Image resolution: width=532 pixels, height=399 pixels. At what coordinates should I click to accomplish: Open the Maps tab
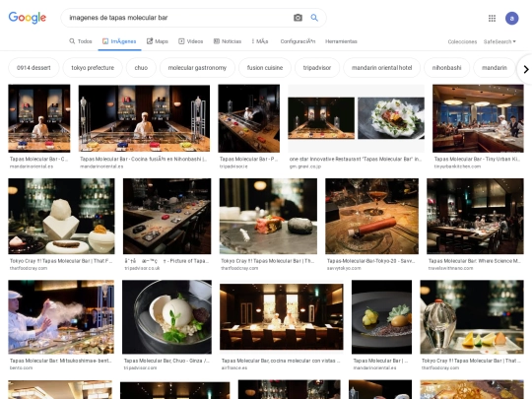(158, 41)
